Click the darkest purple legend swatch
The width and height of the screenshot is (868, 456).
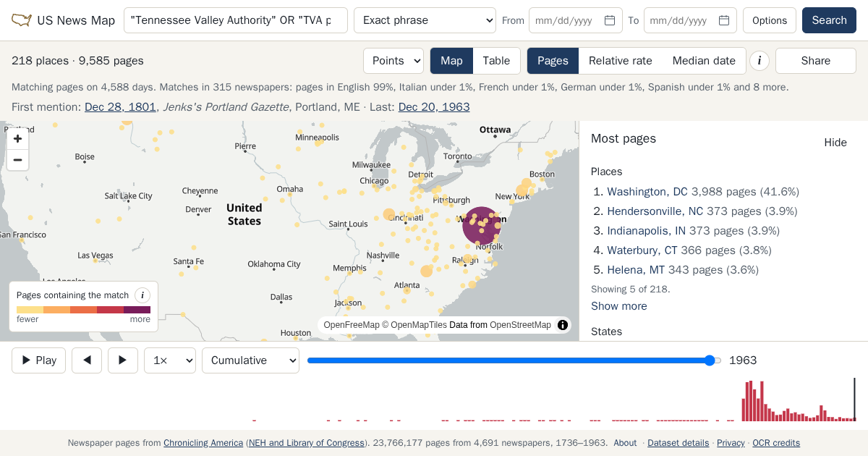click(x=137, y=310)
